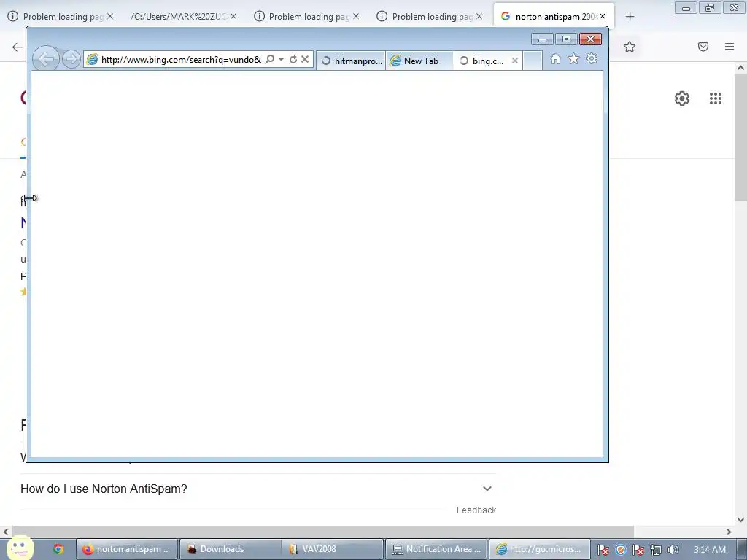Go forward in Internet Explorer window
Image resolution: width=747 pixels, height=560 pixels.
click(x=71, y=60)
